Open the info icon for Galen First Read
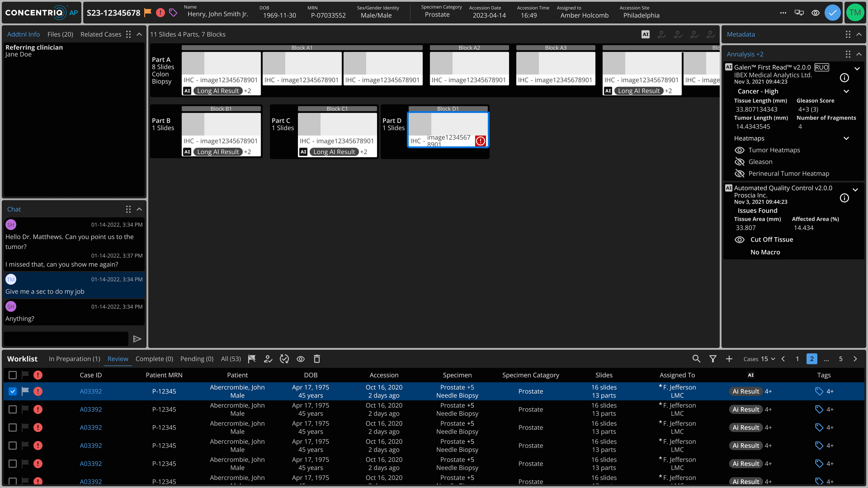Image resolution: width=868 pixels, height=488 pixels. click(844, 78)
